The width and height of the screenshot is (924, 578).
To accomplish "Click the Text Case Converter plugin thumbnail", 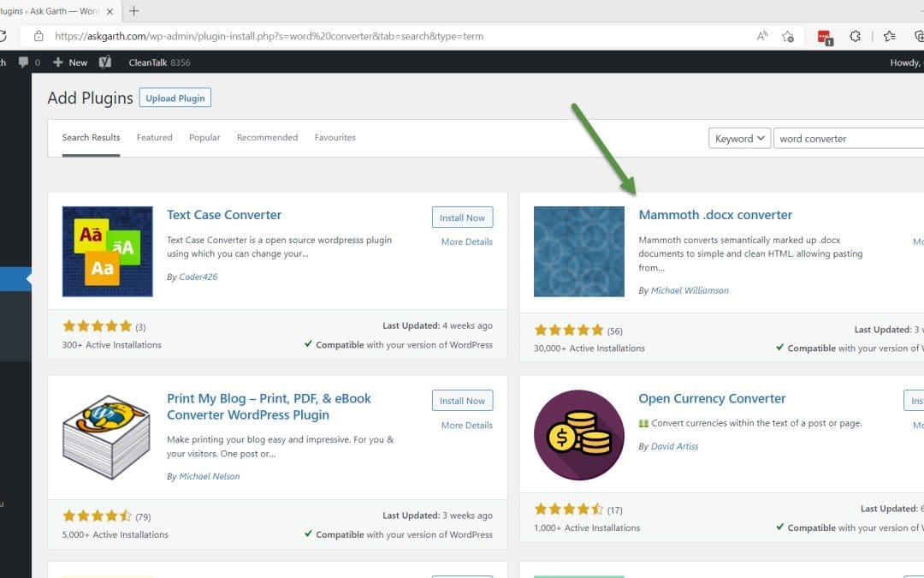I will (x=107, y=251).
